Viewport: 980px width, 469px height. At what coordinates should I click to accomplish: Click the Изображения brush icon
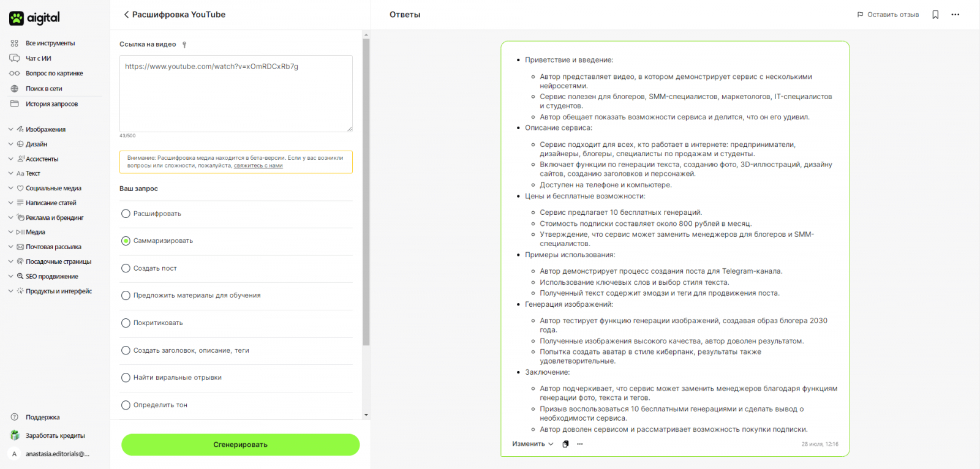point(20,129)
